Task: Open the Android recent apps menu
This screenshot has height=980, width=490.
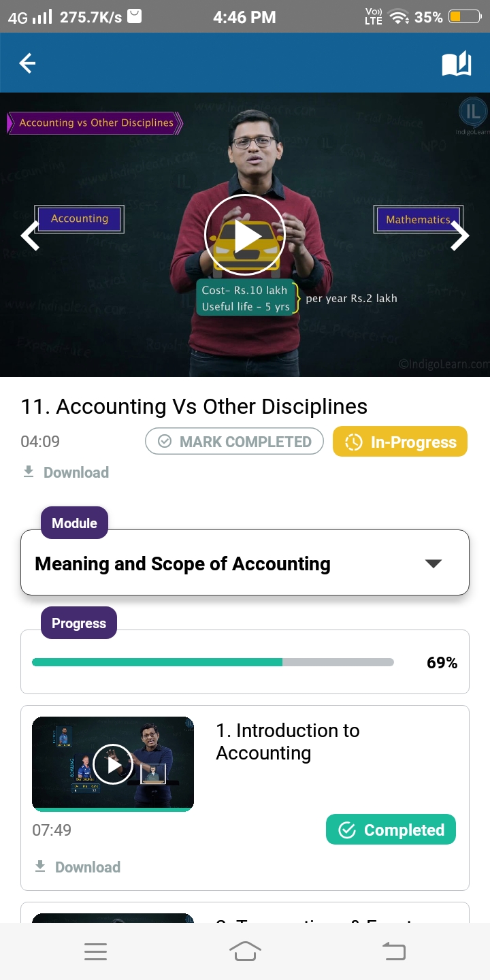Action: (95, 951)
